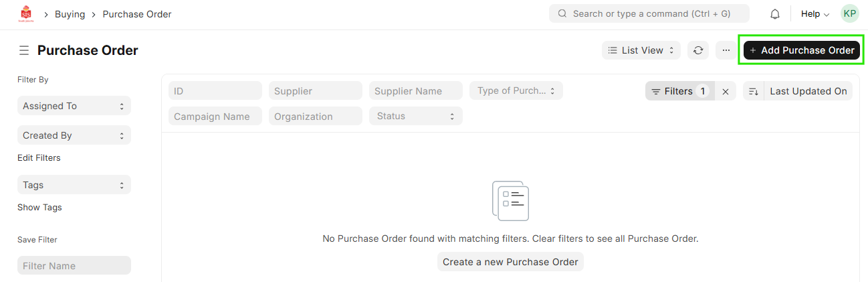Open the notifications bell

[x=775, y=14]
